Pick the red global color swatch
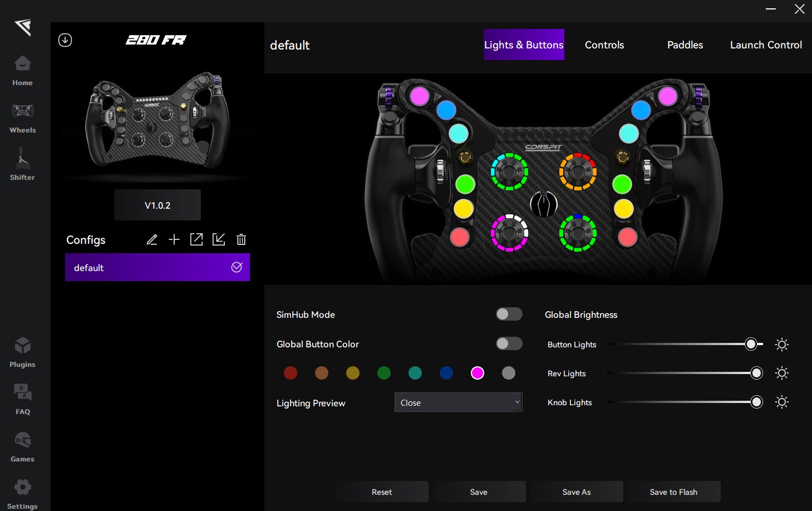812x511 pixels. [291, 373]
